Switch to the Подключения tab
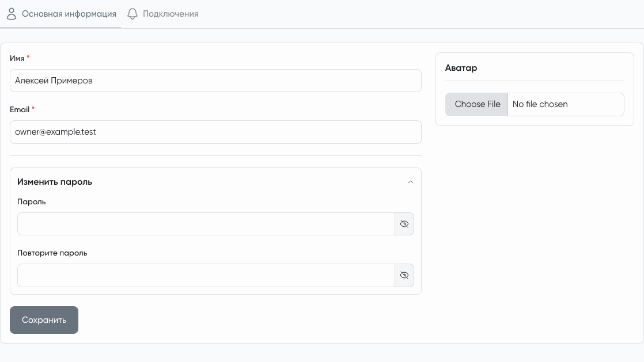644x362 pixels. click(162, 14)
